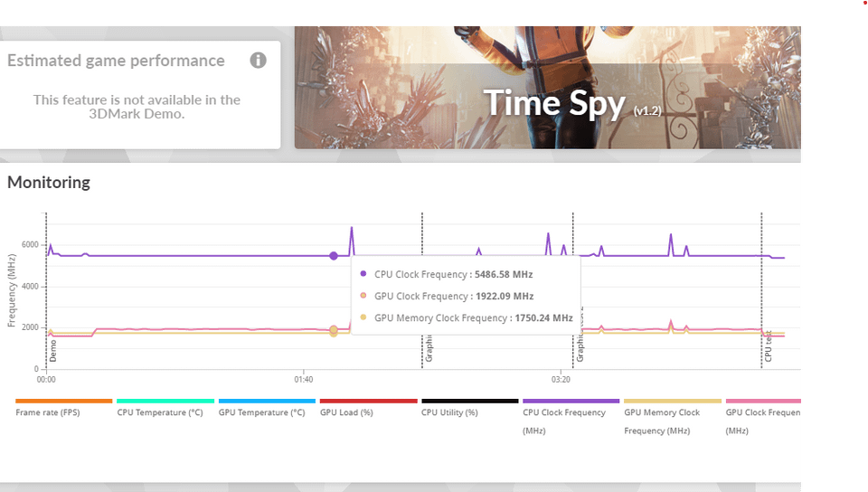Click the info icon beside Estimated game performance
868x492 pixels.
point(258,61)
